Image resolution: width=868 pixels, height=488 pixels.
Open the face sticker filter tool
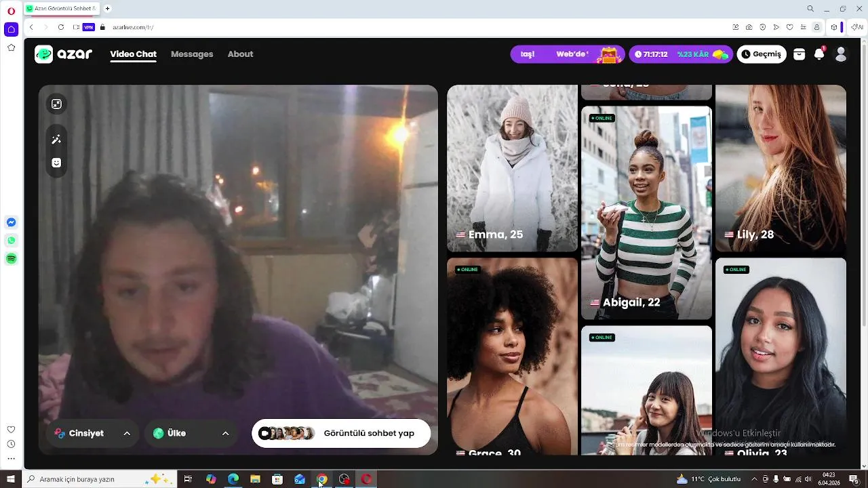(x=56, y=163)
